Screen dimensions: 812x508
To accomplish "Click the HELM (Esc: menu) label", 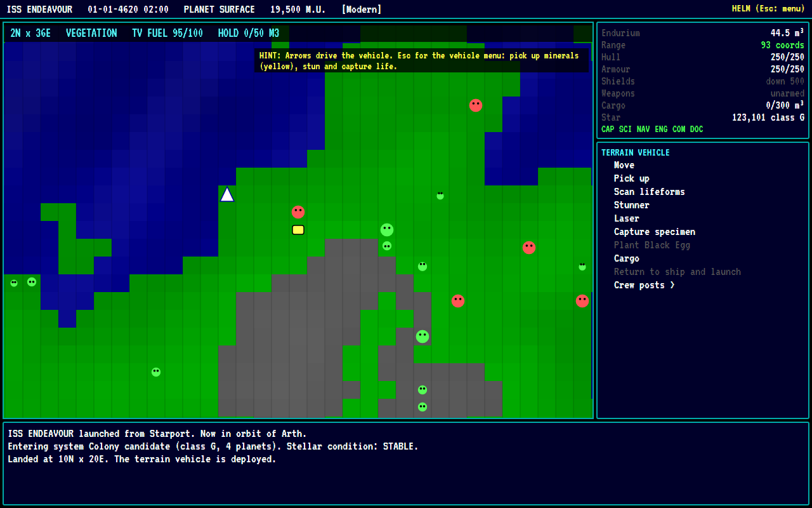I will [768, 9].
